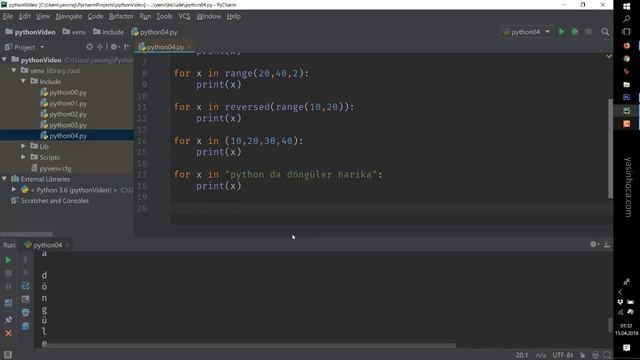Hide the Run tool window
The image size is (640, 360).
607,244
